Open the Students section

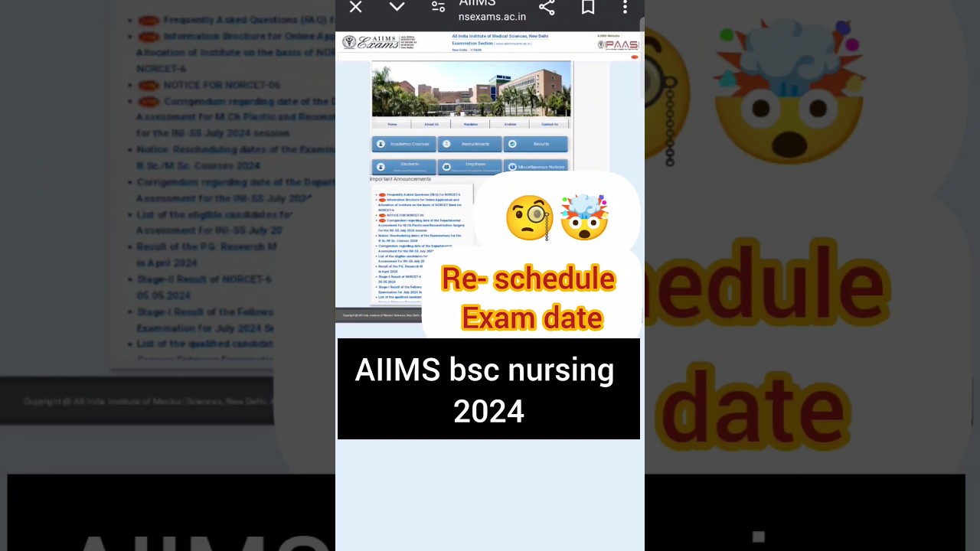tap(403, 166)
